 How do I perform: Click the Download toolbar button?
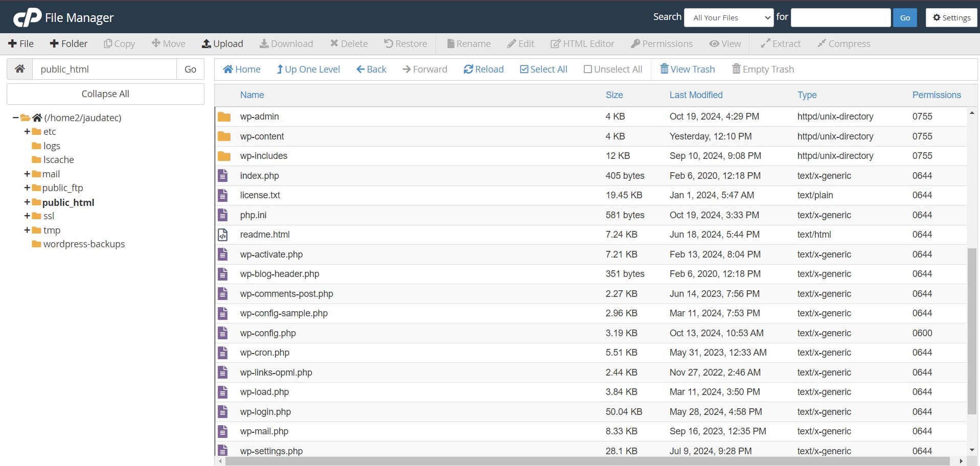pos(286,43)
